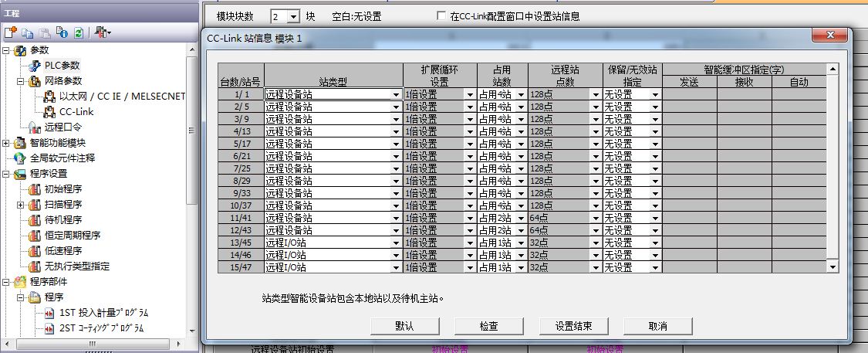
Task: Click the properties info icon in project toolbar
Action: pyautogui.click(x=62, y=32)
